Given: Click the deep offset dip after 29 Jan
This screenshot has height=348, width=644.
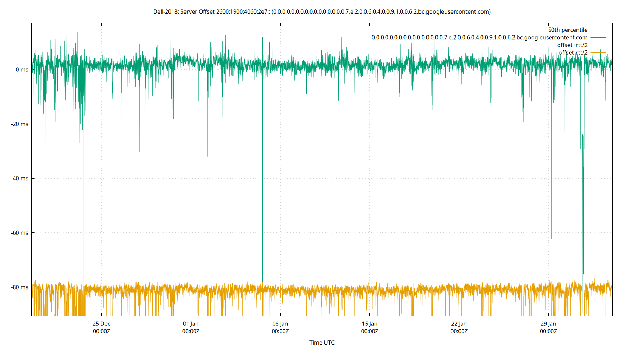Looking at the screenshot, I should pyautogui.click(x=583, y=174).
